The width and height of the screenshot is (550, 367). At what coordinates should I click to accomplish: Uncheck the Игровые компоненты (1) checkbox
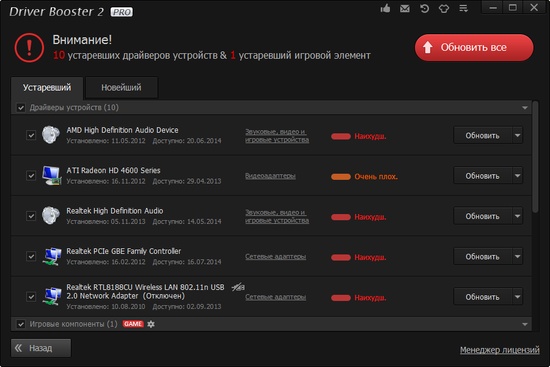21,324
